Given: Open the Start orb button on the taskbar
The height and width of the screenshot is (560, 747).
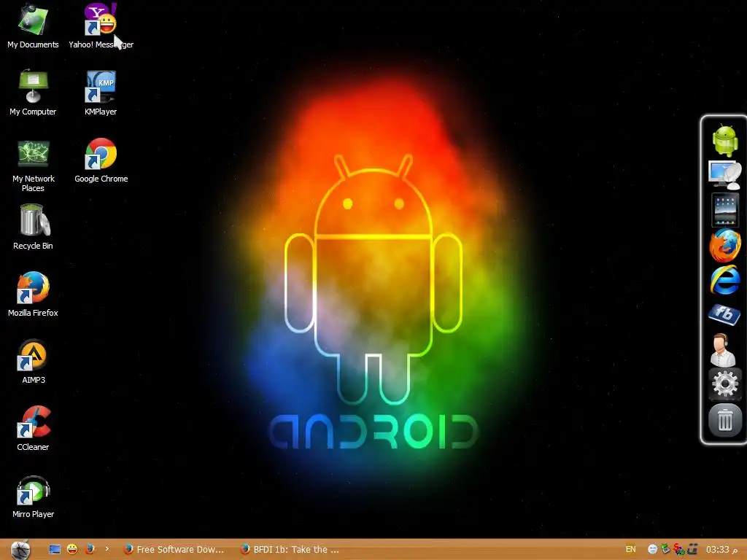Looking at the screenshot, I should tap(20, 550).
